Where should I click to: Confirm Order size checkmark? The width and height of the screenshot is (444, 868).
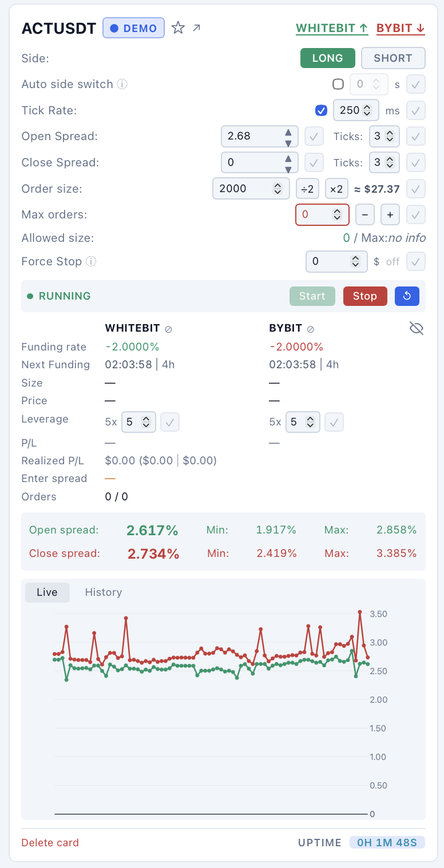point(416,188)
